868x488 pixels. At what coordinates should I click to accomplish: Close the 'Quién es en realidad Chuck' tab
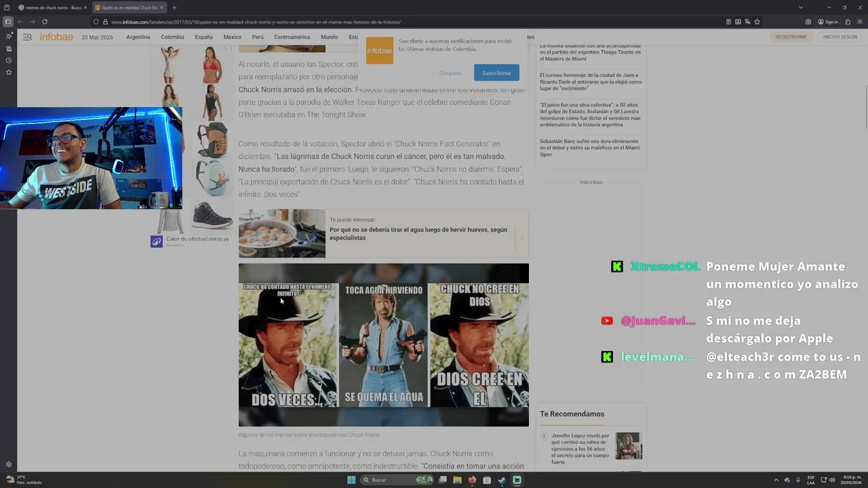pos(161,7)
